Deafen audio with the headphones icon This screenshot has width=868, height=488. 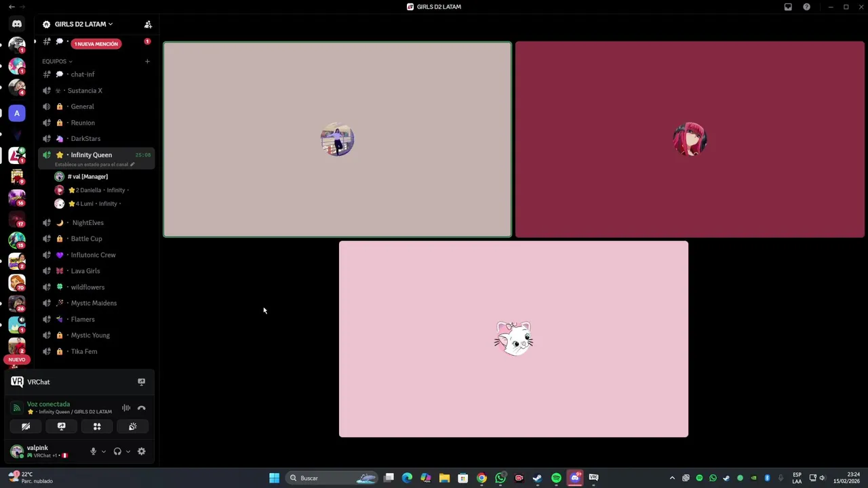point(117,451)
